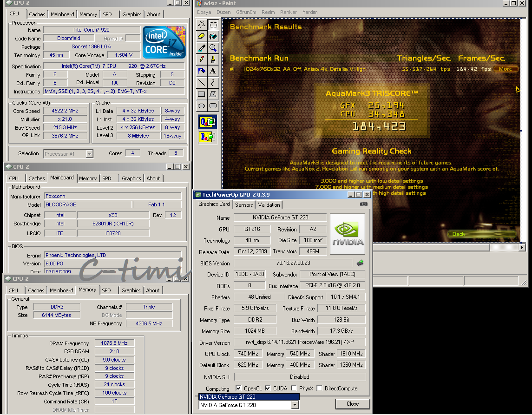Click the NVIDIA logo in GPU-Z
The image size is (532, 415).
point(348,234)
